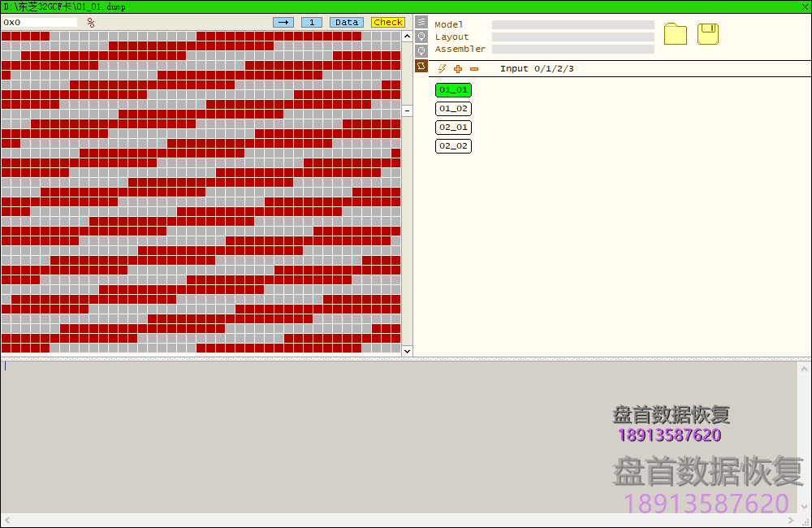Click the Assembler value field
This screenshot has width=812, height=528.
coord(572,50)
